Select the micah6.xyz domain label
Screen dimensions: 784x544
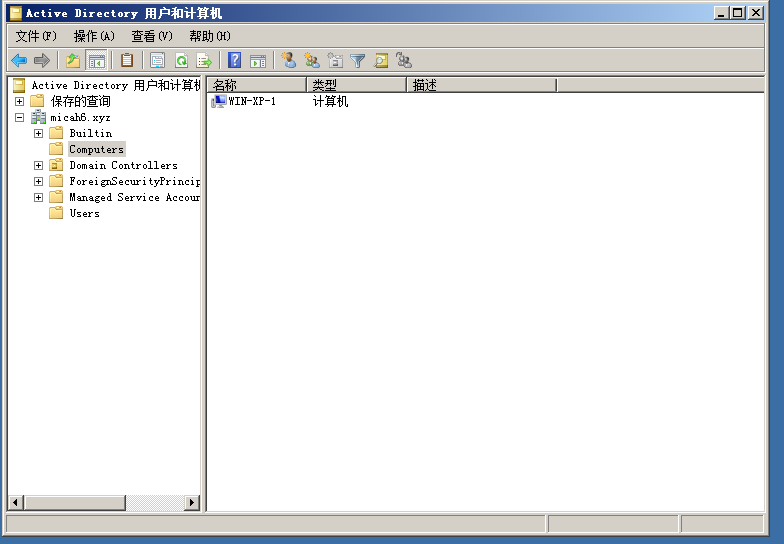pyautogui.click(x=80, y=118)
